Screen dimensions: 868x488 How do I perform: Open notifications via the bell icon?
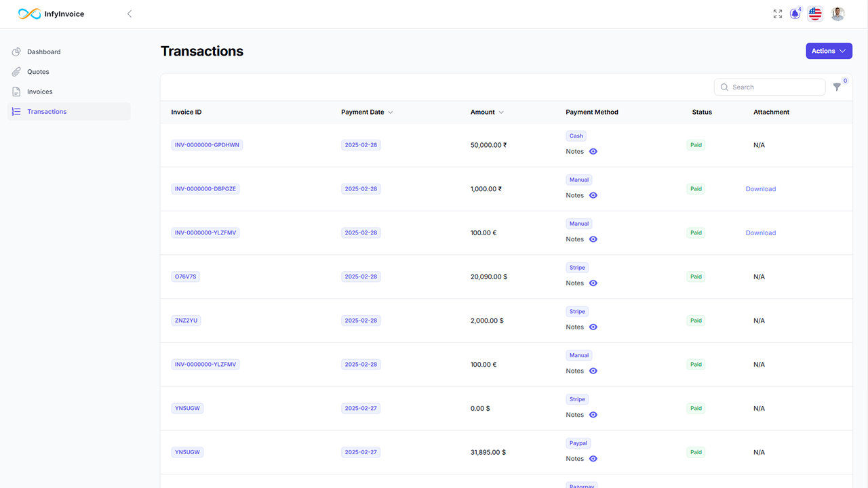click(794, 13)
